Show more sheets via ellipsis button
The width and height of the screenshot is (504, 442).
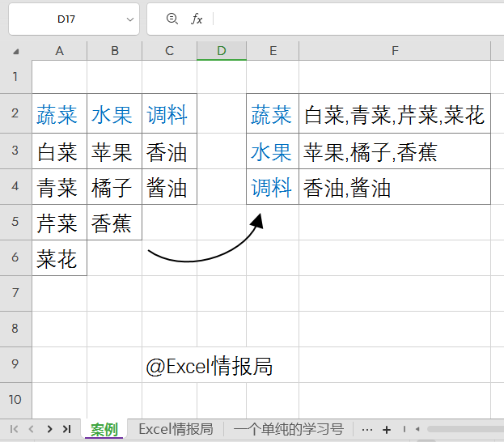click(x=366, y=430)
